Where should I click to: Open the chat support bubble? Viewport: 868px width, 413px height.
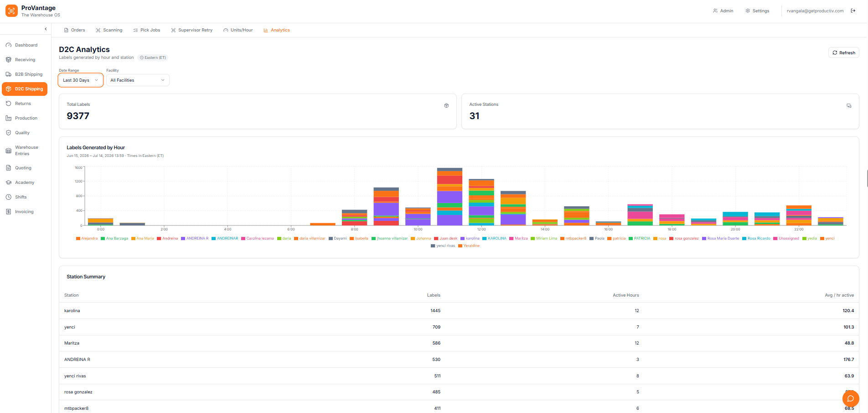(x=851, y=398)
